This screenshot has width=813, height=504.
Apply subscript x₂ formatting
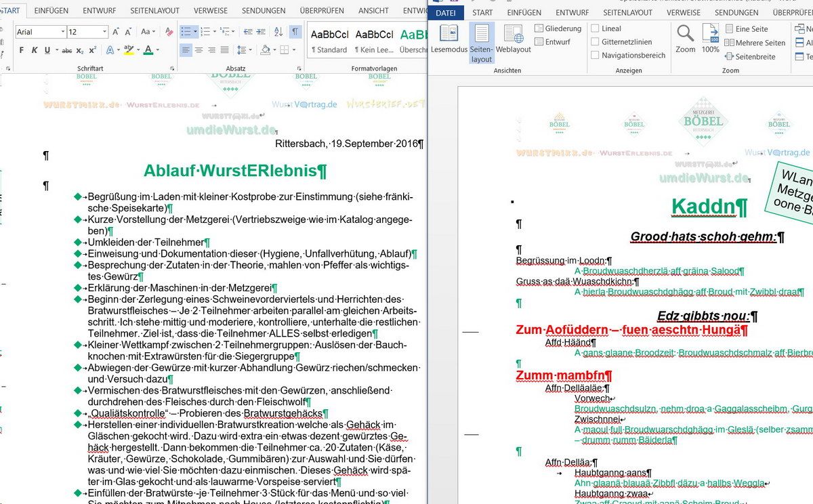click(80, 50)
